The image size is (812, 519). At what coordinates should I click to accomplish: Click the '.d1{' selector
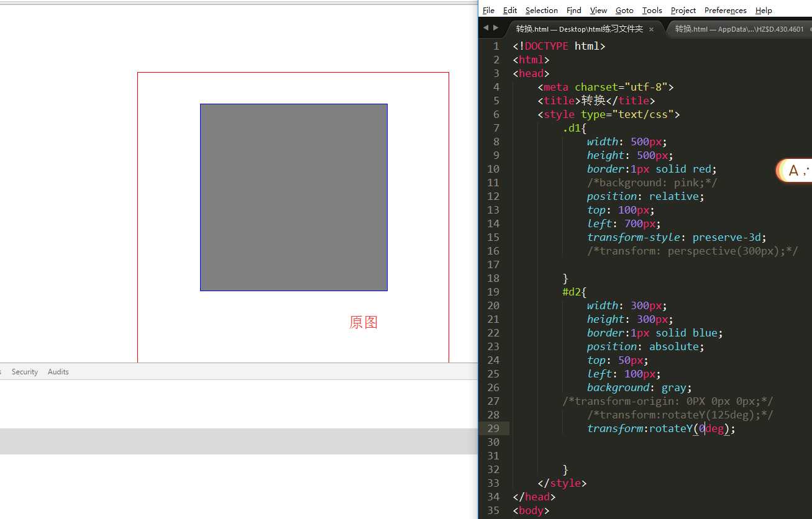tap(575, 128)
